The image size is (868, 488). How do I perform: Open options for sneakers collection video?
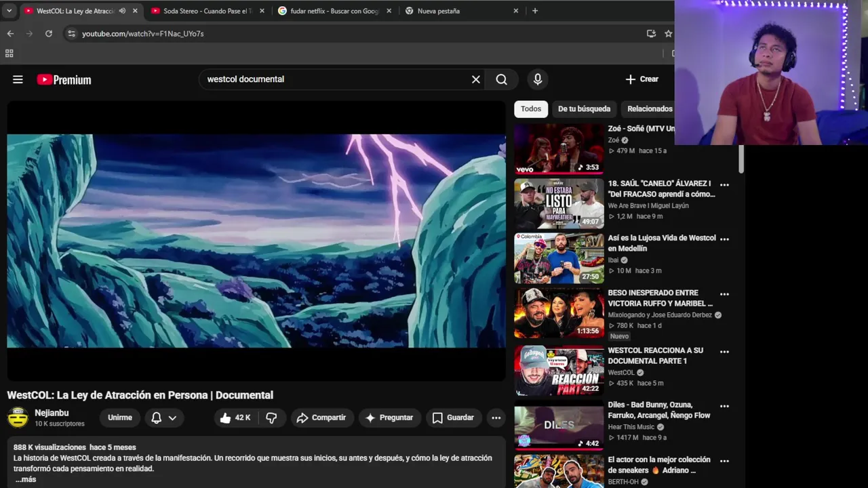point(724,460)
